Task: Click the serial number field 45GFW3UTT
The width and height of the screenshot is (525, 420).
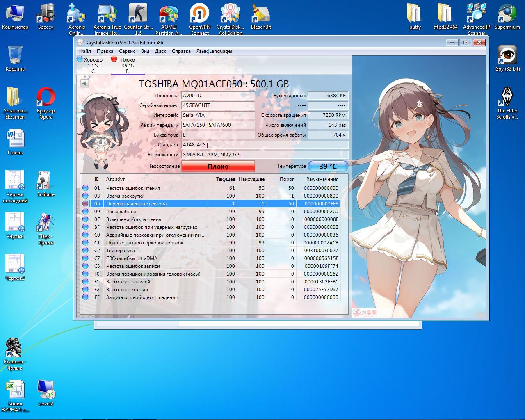Action: coord(218,105)
